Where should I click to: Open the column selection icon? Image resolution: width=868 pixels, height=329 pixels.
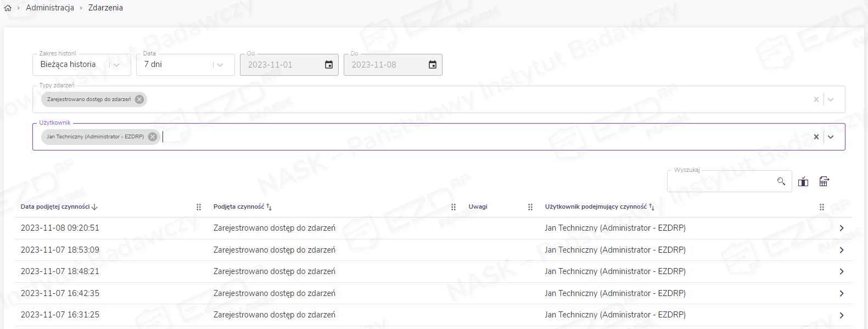[803, 182]
